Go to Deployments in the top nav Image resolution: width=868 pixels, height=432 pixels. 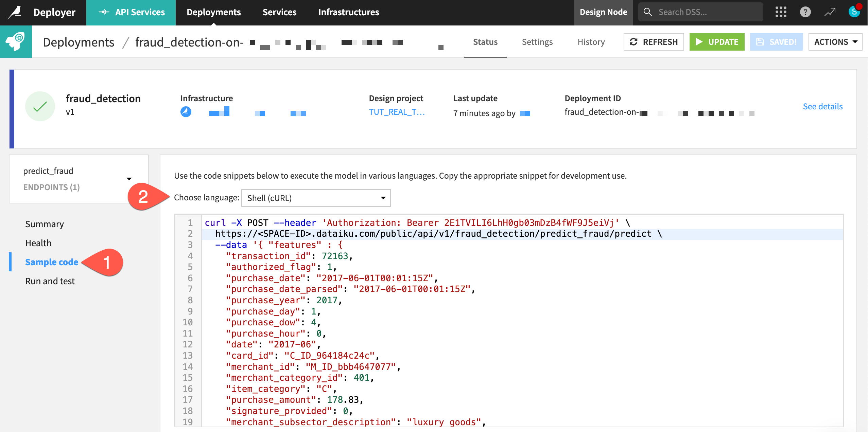click(x=213, y=12)
